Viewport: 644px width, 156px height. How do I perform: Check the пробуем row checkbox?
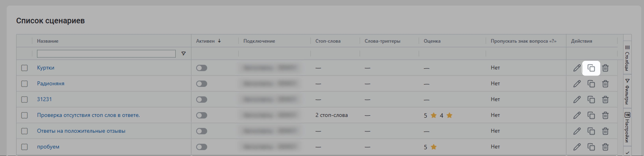click(x=24, y=147)
